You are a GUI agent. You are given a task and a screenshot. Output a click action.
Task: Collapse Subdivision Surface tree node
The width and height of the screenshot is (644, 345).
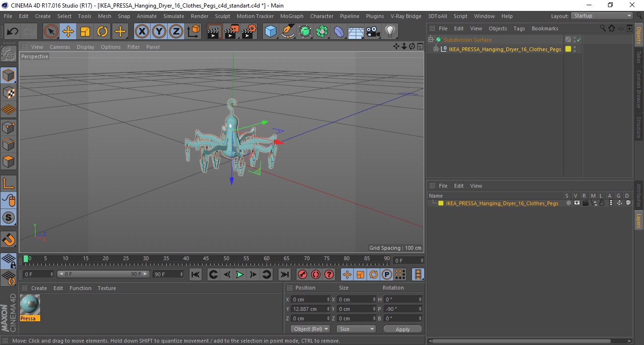(430, 40)
